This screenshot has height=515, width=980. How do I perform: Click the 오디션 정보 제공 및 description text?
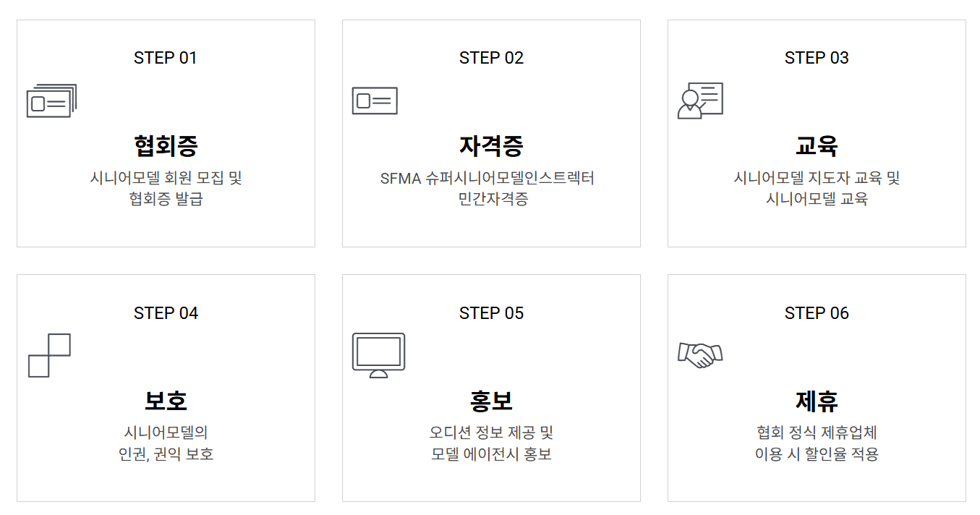point(491,433)
